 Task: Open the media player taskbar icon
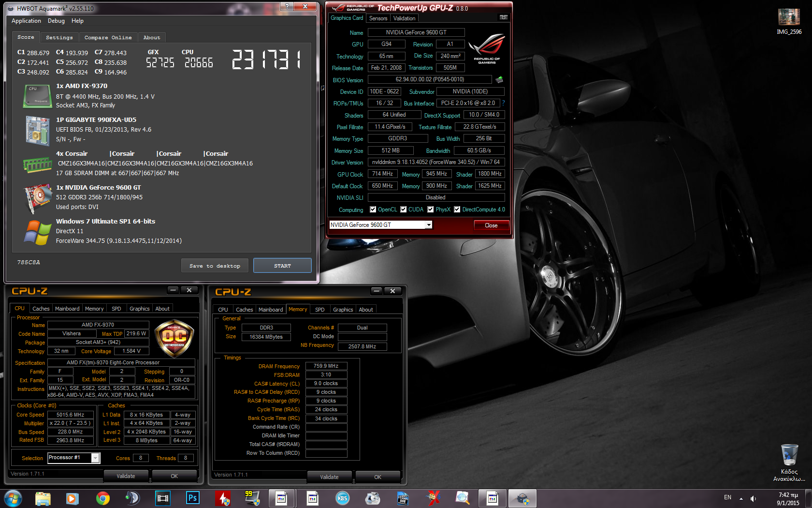(x=72, y=498)
